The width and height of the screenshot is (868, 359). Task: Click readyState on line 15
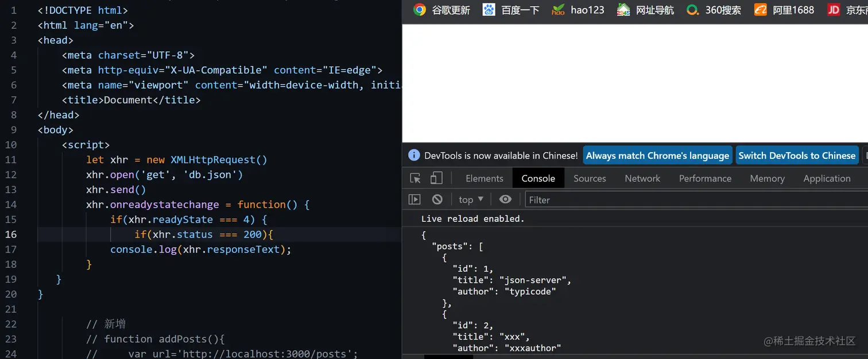(x=183, y=219)
